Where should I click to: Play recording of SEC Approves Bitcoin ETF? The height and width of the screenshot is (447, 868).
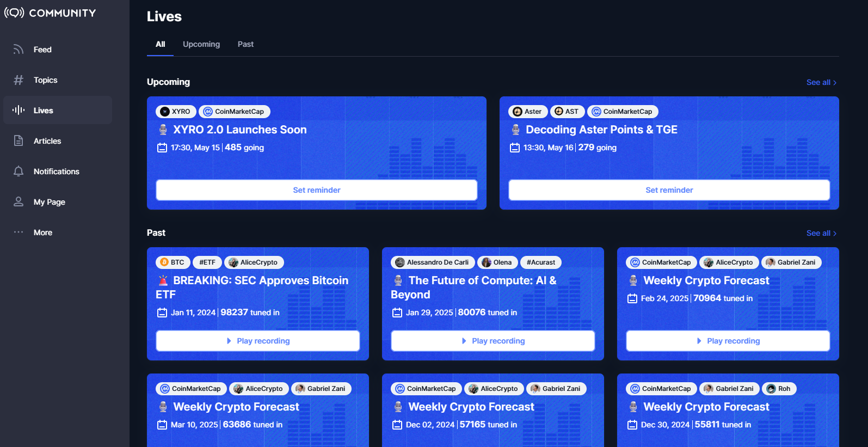[x=258, y=341]
